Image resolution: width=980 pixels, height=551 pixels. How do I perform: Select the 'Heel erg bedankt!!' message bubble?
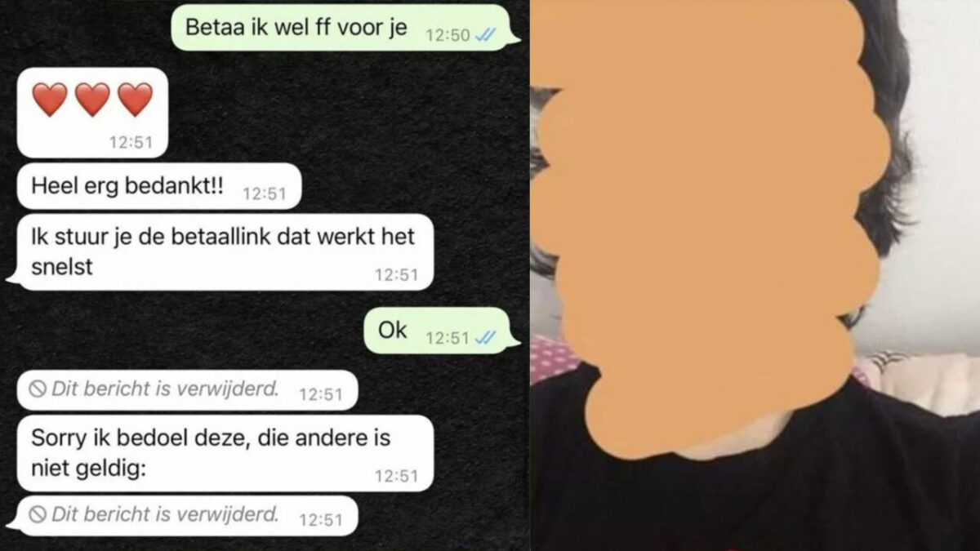[x=158, y=186]
